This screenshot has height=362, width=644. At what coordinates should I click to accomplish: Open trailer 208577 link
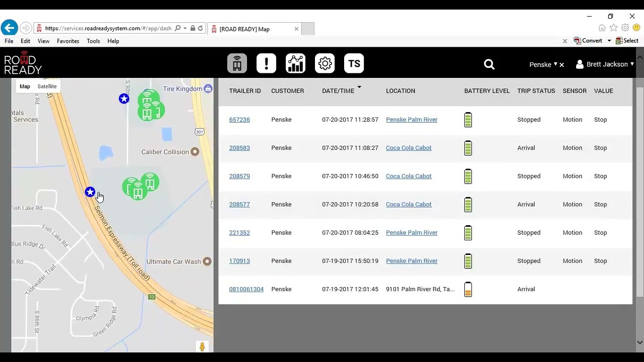(x=239, y=204)
